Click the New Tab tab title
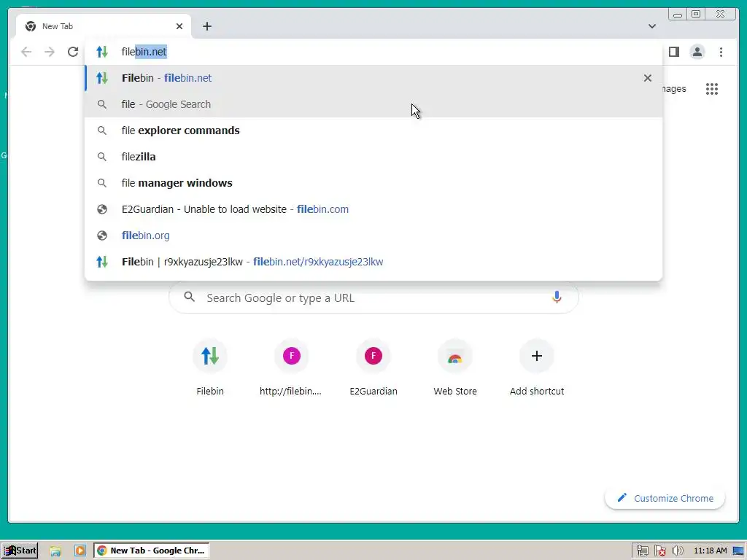747x560 pixels. pos(58,26)
